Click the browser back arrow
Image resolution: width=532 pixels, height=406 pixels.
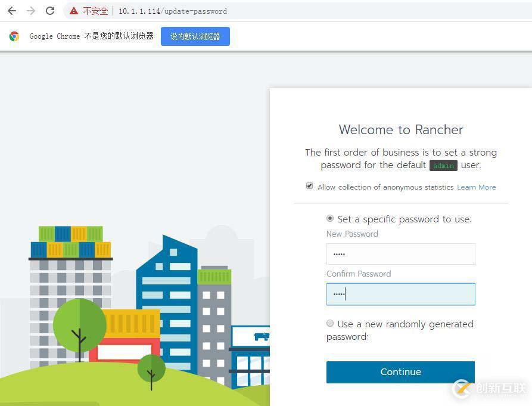click(x=12, y=11)
